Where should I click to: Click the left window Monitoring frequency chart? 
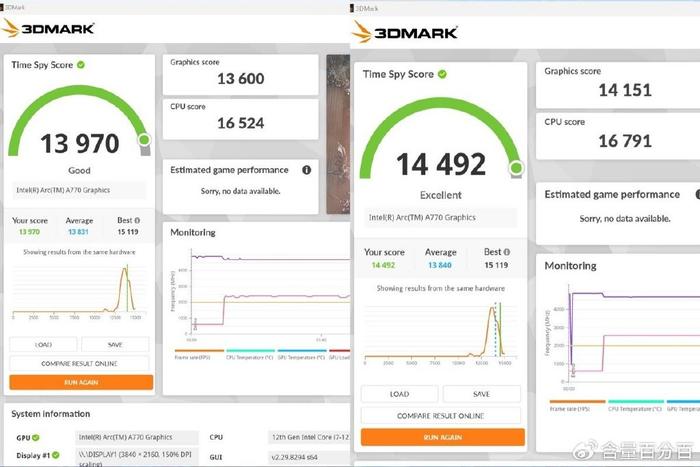[x=270, y=292]
